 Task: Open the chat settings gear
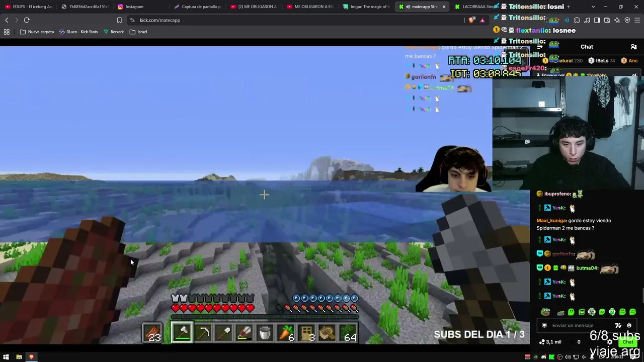coord(610,342)
